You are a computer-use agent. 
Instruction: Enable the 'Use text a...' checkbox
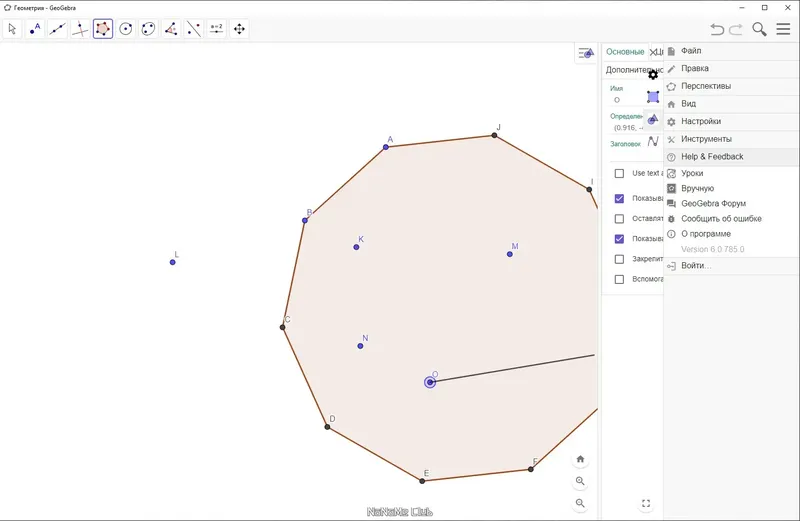coord(619,173)
